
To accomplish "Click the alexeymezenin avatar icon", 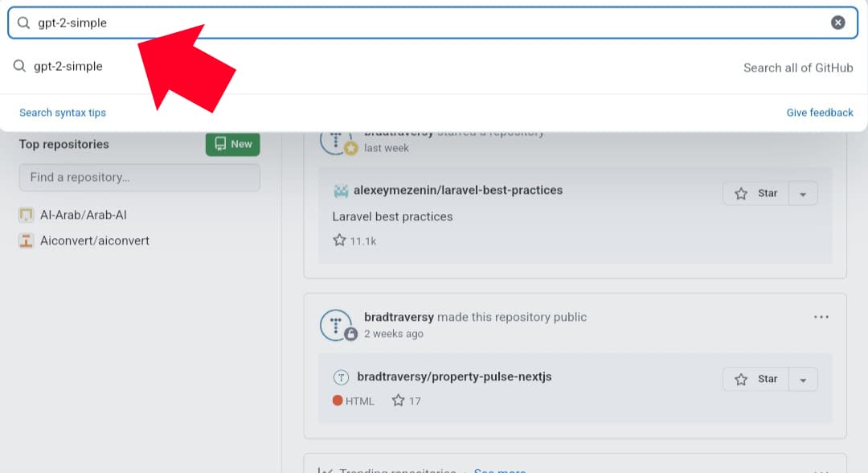I will click(x=341, y=191).
